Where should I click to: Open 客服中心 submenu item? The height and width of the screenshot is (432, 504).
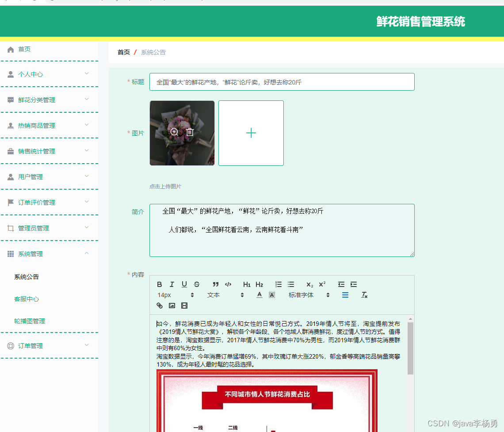click(x=27, y=299)
